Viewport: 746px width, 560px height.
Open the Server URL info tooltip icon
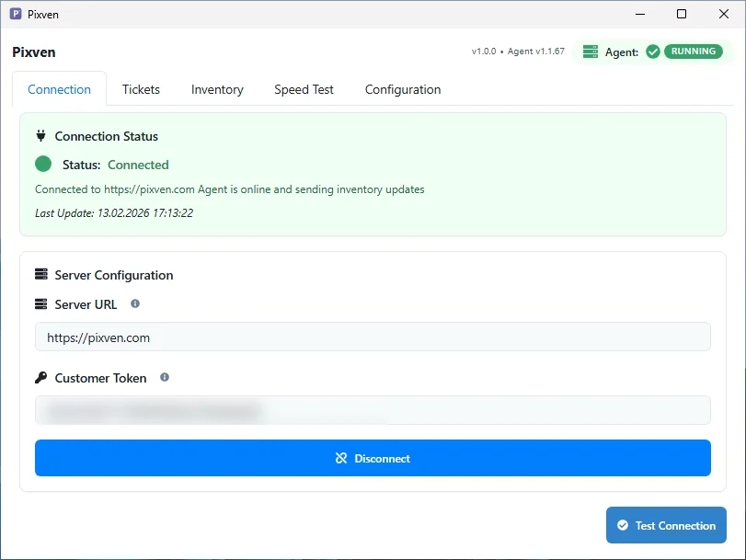[x=135, y=303]
